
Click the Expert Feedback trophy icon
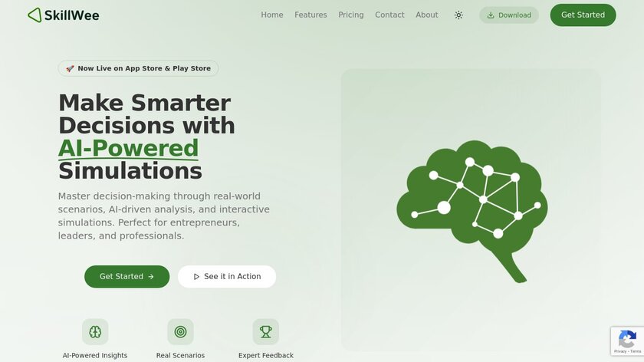coord(266,331)
